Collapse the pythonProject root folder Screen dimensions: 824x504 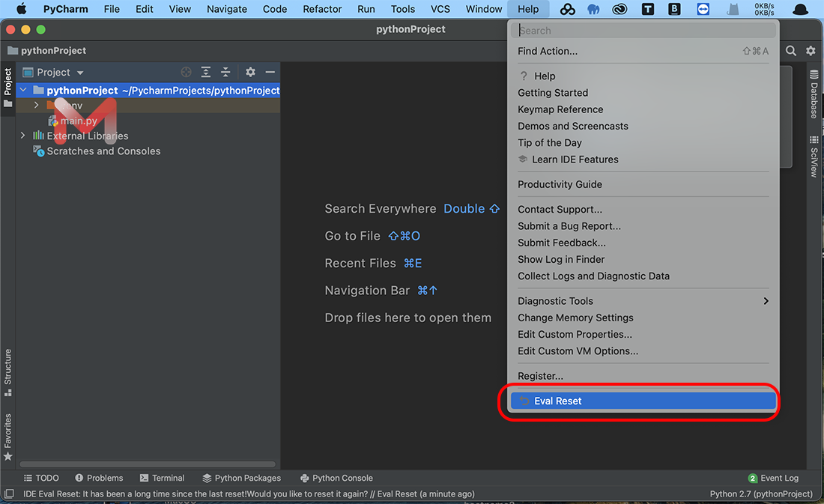tap(23, 90)
